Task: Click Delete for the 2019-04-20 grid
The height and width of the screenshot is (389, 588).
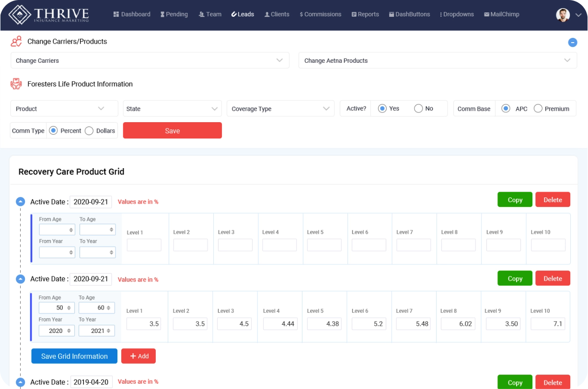Action: 553,382
